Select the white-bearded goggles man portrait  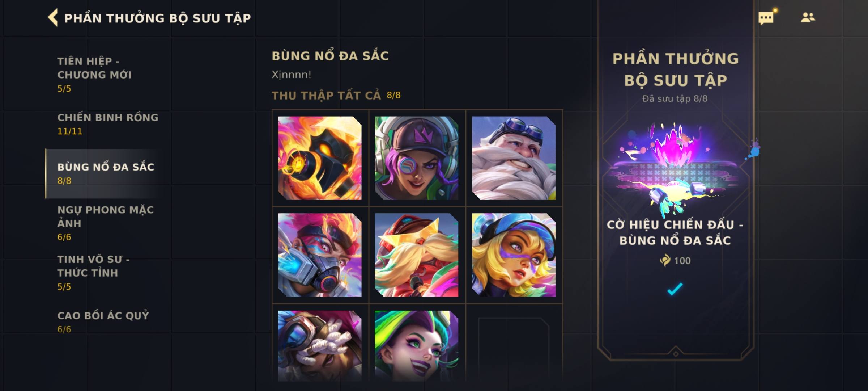pyautogui.click(x=514, y=158)
